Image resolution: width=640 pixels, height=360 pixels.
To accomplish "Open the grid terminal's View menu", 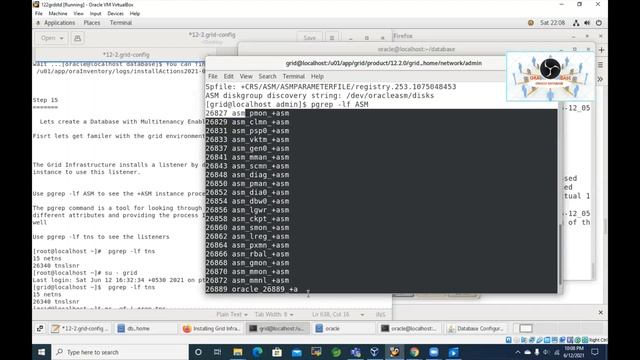I will [246, 76].
